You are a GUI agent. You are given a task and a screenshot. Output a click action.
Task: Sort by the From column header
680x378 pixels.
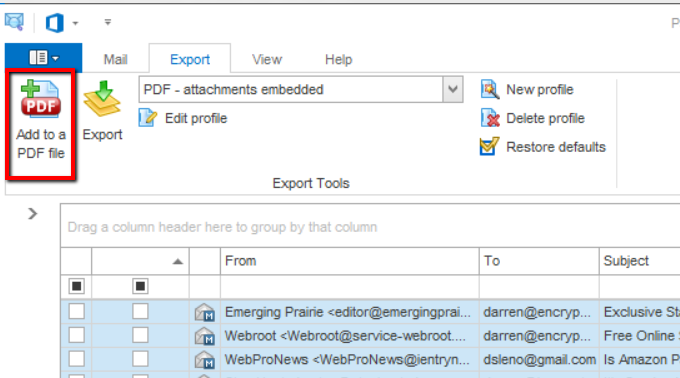coord(350,261)
